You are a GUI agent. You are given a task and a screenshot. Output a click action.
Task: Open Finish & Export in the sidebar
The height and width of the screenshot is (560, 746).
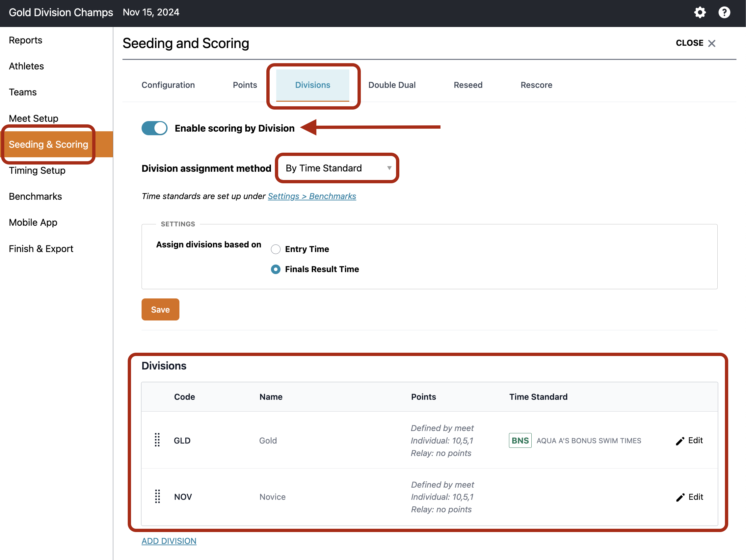click(41, 248)
